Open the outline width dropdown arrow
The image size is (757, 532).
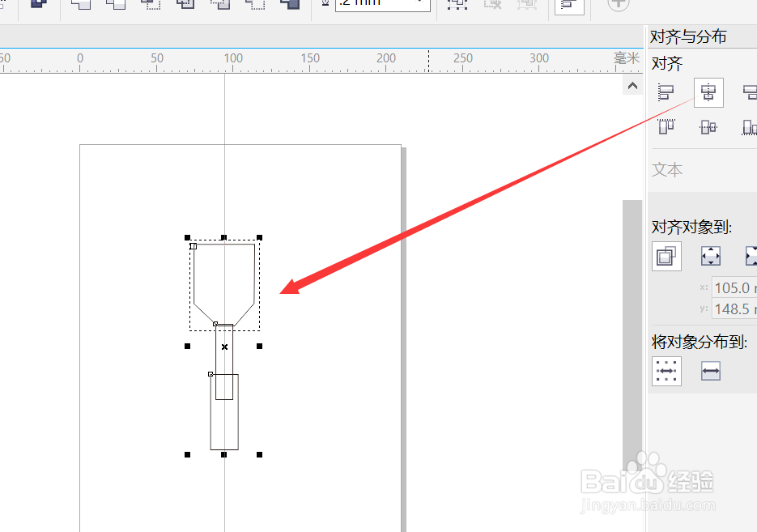point(420,2)
